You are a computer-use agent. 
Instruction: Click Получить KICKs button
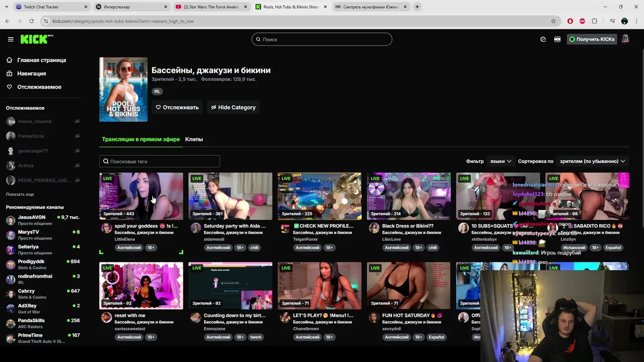coord(592,39)
